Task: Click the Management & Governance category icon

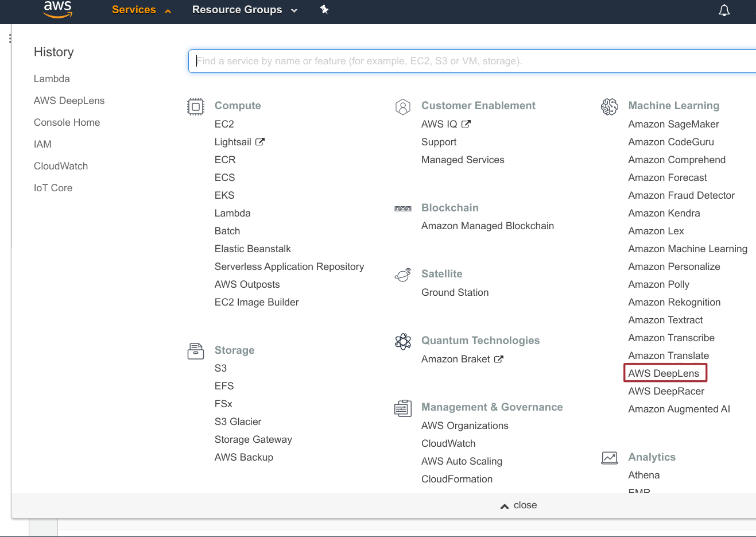Action: coord(403,408)
